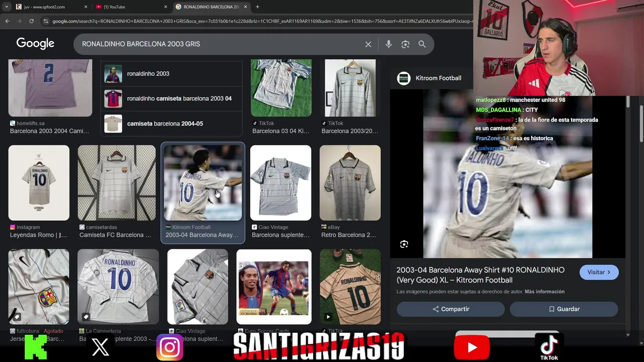The image size is (644, 362).
Task: Open La Camiseteria Ronaldinho 10 back thumbnail
Action: point(118,287)
